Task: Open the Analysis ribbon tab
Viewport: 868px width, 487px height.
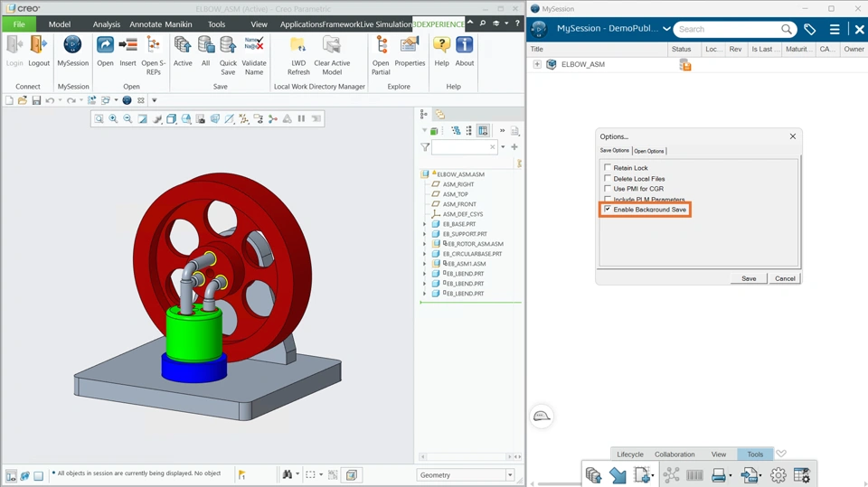Action: coord(107,24)
